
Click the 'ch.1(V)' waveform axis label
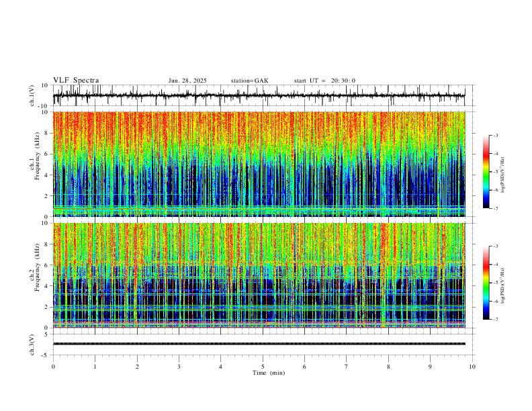tap(32, 95)
